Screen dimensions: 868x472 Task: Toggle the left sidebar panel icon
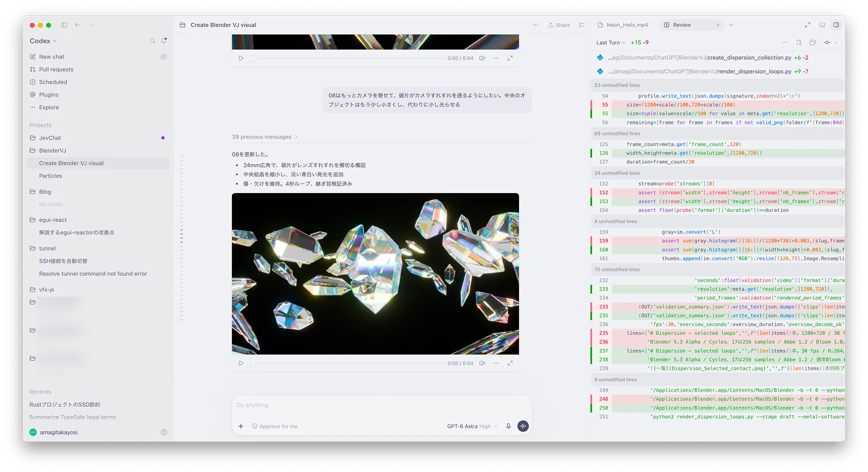click(x=64, y=25)
